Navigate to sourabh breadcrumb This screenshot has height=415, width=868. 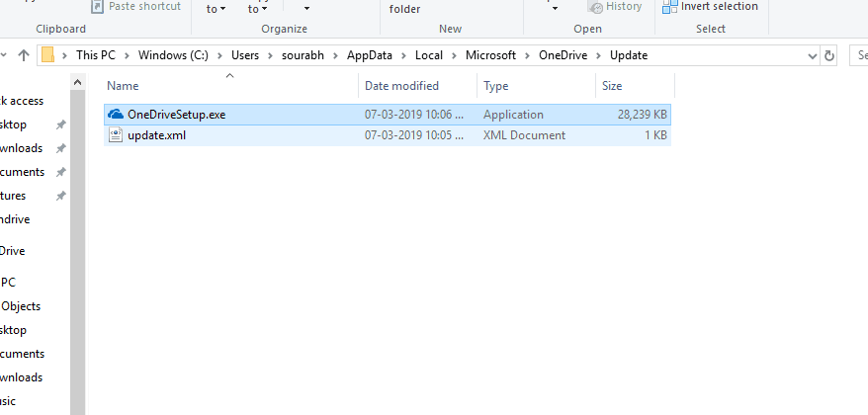coord(303,55)
